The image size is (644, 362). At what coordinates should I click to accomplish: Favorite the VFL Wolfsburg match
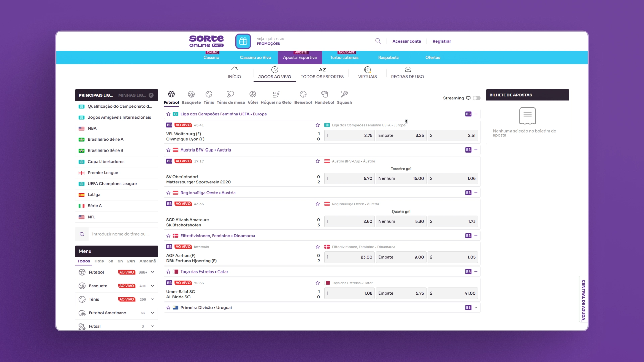click(318, 125)
